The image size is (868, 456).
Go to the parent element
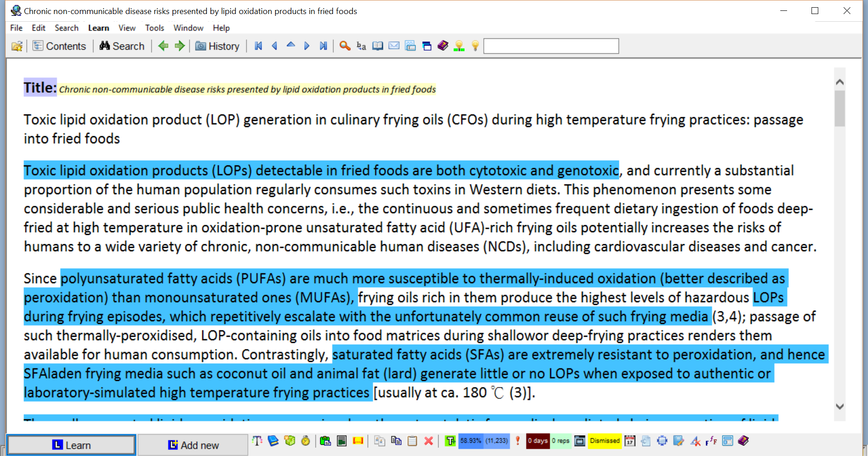(x=291, y=45)
